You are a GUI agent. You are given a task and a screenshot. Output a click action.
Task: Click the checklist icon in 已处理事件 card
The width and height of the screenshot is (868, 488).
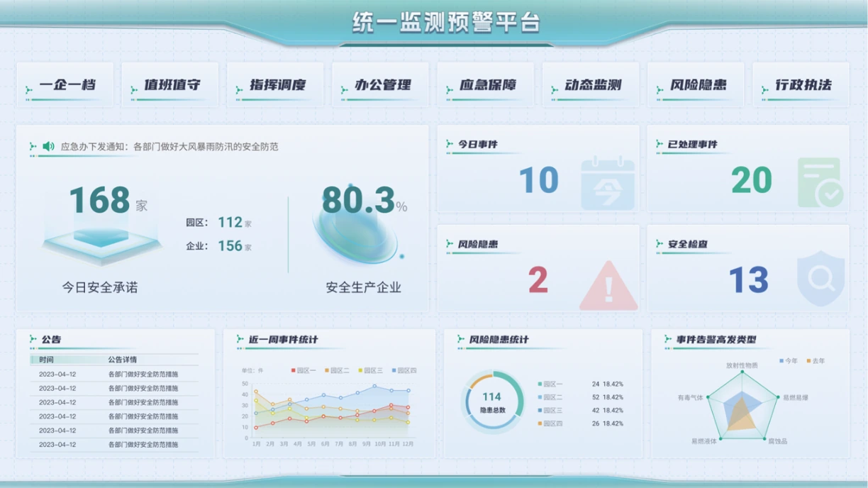coord(820,183)
